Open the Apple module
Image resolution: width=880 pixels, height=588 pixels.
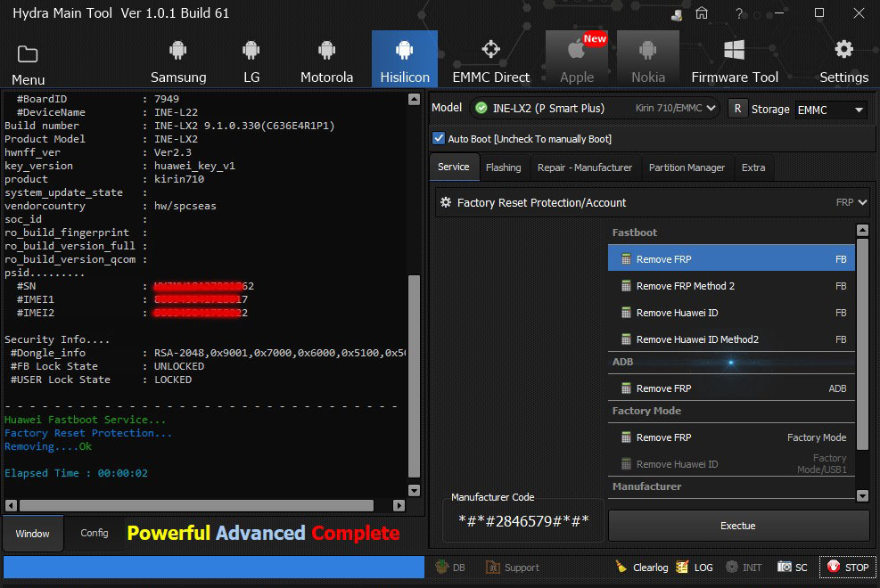[577, 60]
